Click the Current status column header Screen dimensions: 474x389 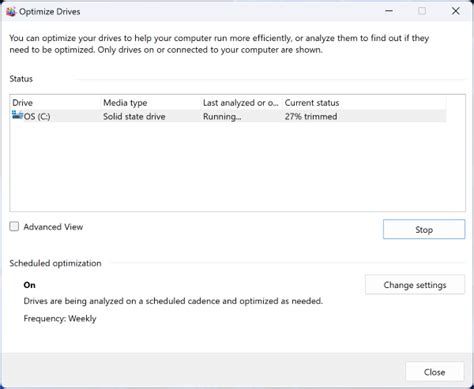[364, 103]
